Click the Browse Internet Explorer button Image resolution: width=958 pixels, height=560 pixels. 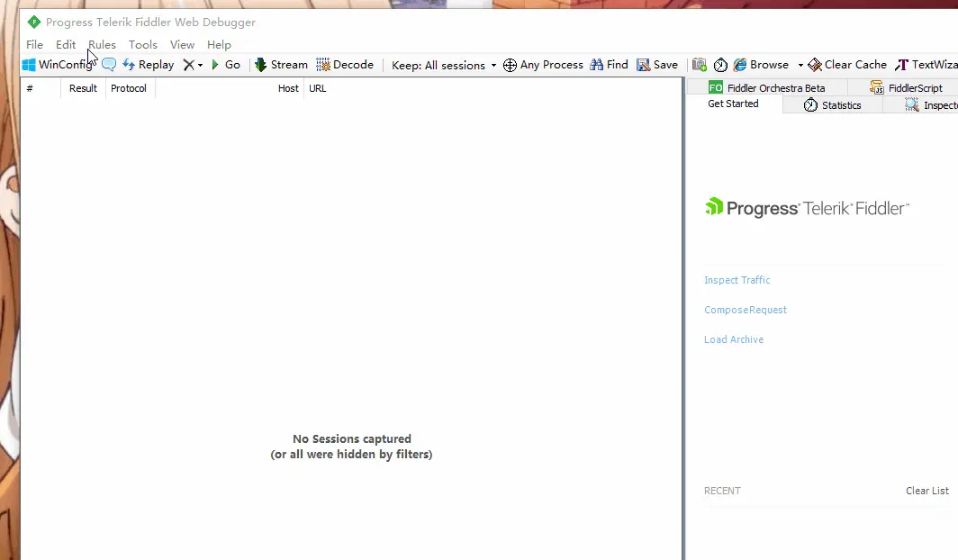pyautogui.click(x=762, y=65)
